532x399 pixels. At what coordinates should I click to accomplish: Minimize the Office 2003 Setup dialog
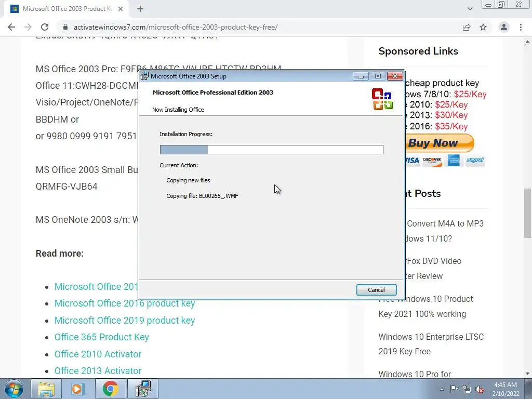[361, 76]
